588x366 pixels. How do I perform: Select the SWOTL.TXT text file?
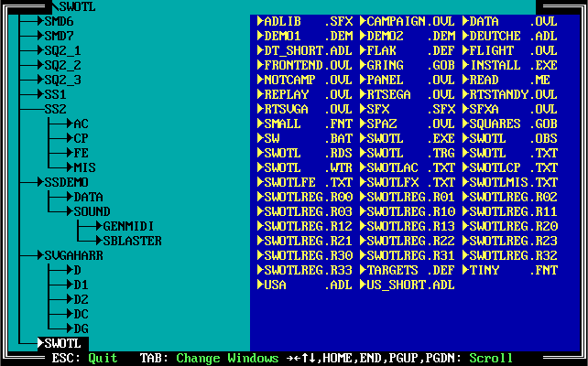tap(512, 153)
